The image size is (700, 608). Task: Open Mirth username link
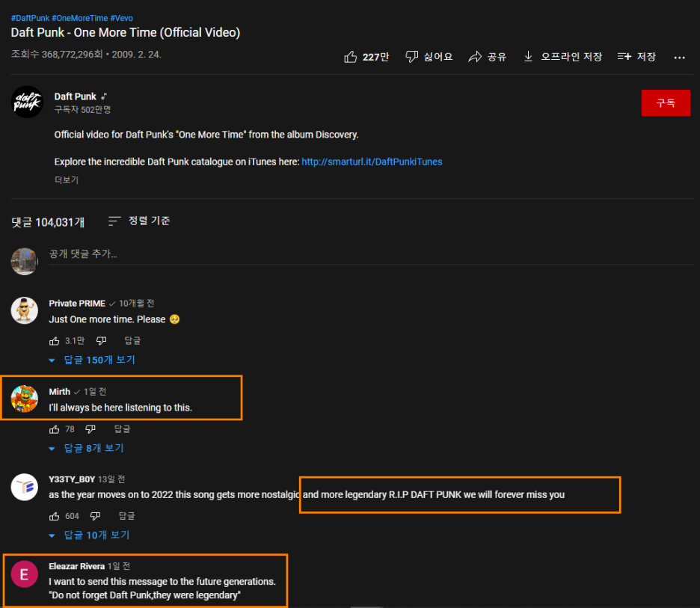(x=59, y=392)
